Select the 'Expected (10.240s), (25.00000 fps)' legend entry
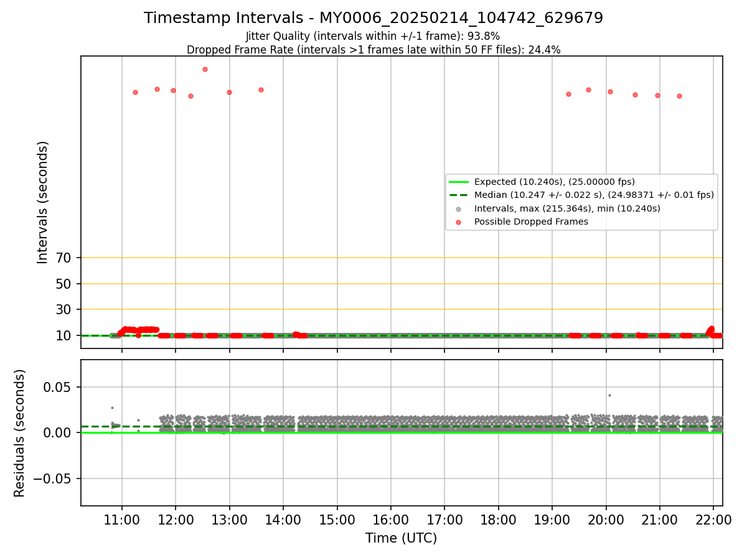Viewport: 747px width, 560px height. (555, 182)
